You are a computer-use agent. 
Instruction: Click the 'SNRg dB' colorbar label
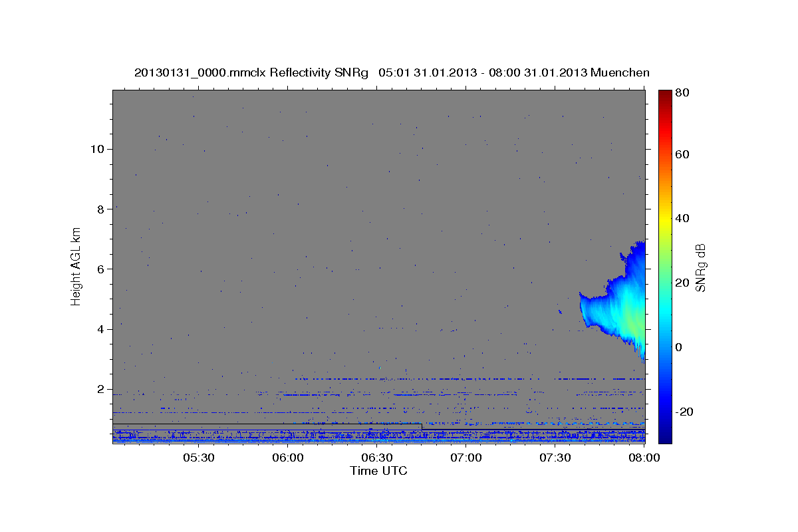(700, 267)
